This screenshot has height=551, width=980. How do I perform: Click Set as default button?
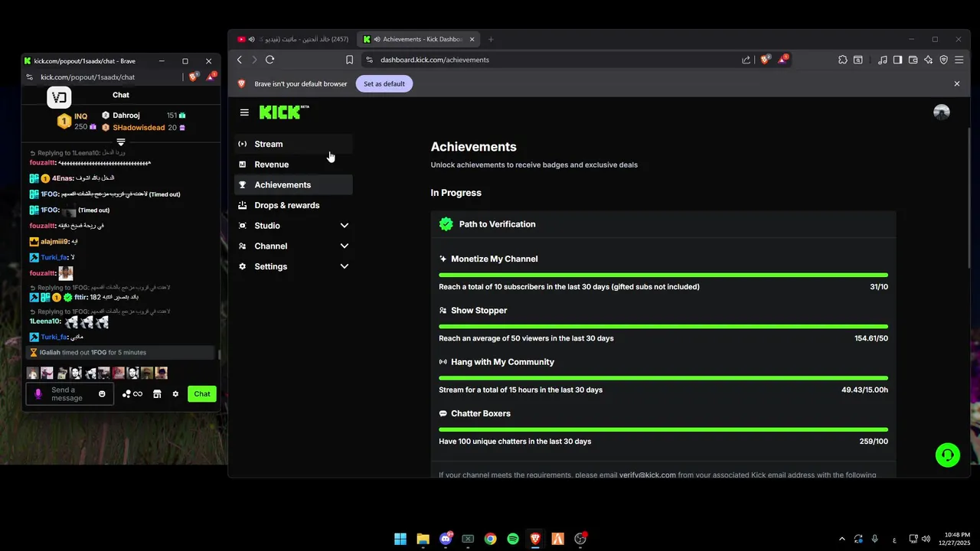[x=384, y=84]
